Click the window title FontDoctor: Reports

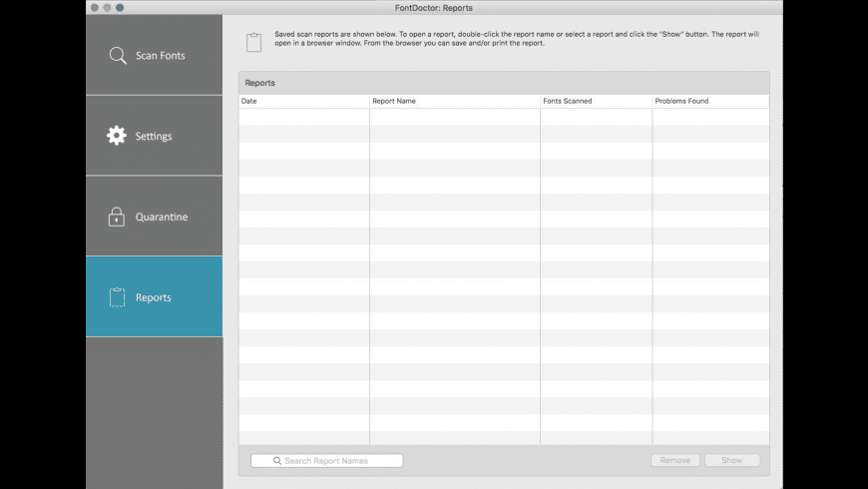433,8
